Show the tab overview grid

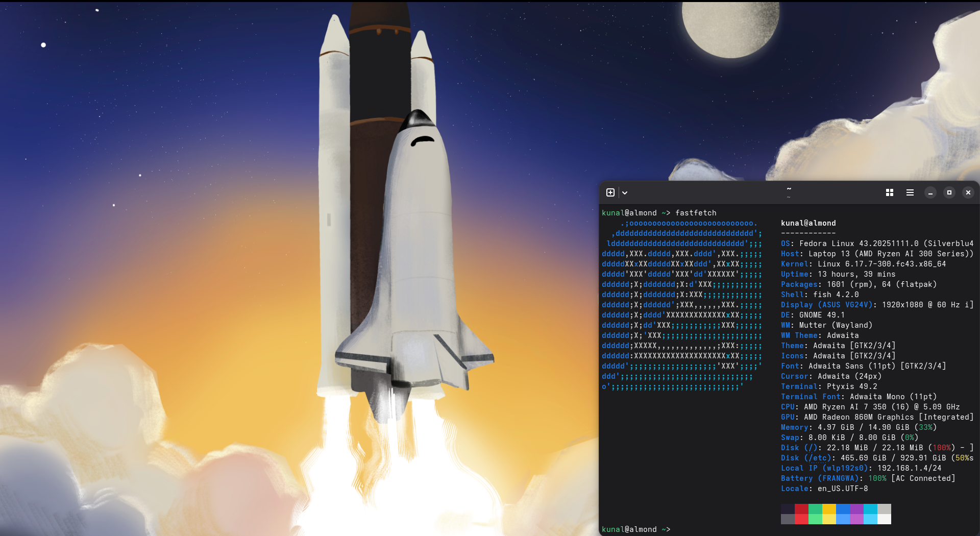890,192
